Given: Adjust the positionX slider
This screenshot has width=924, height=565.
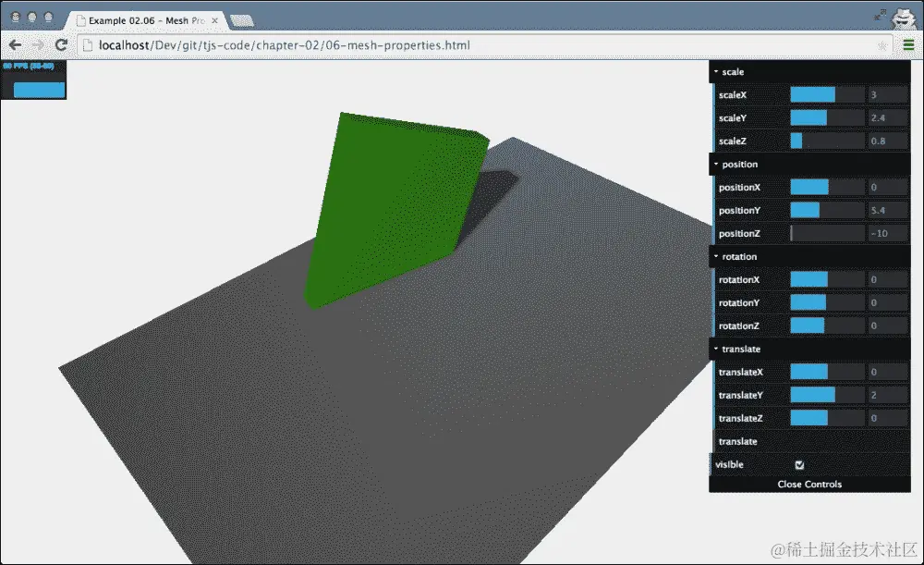Looking at the screenshot, I should [827, 187].
